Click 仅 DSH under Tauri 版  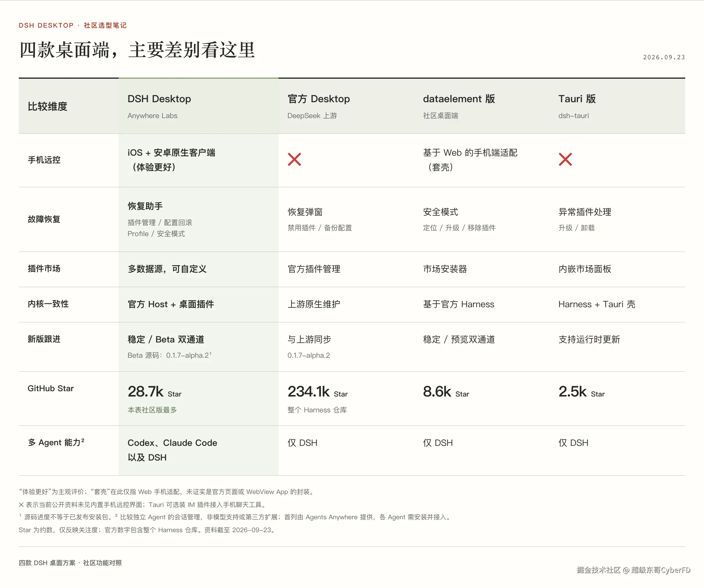click(x=573, y=443)
